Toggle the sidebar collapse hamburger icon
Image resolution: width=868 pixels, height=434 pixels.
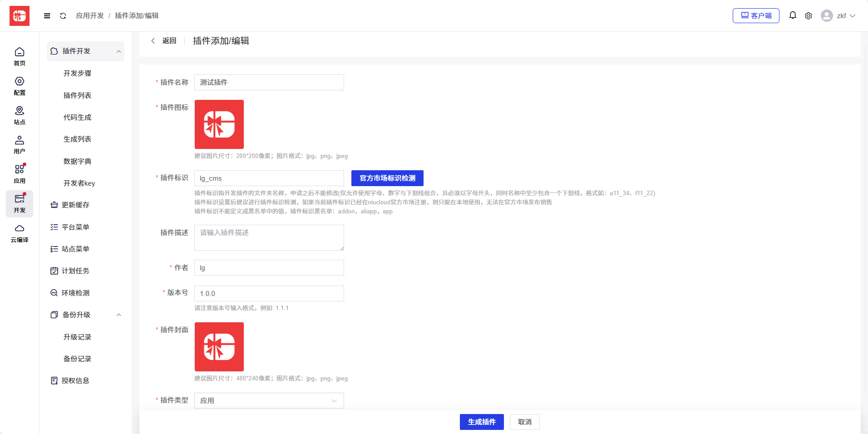(47, 16)
